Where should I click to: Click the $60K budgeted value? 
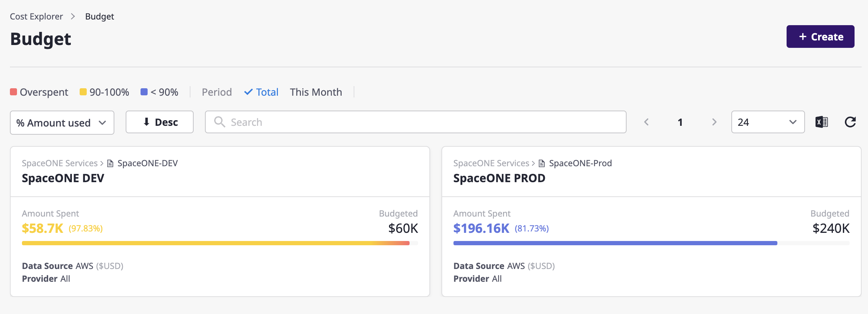point(403,229)
